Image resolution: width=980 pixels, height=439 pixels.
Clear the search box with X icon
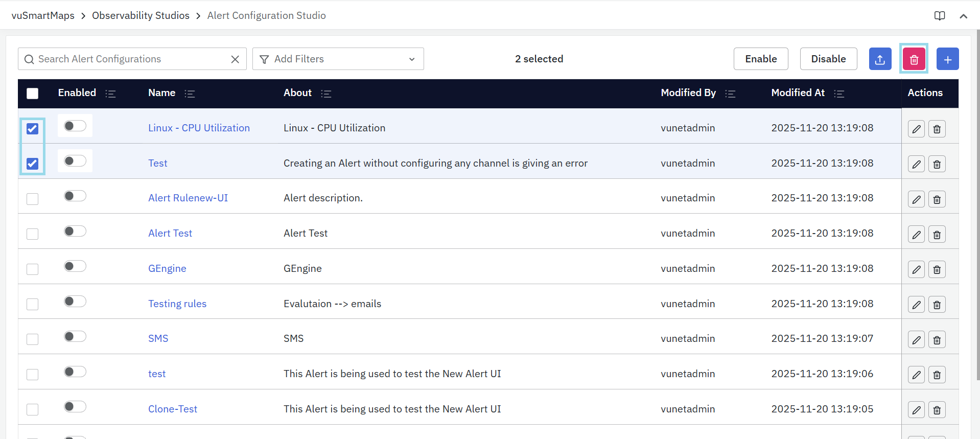(235, 59)
